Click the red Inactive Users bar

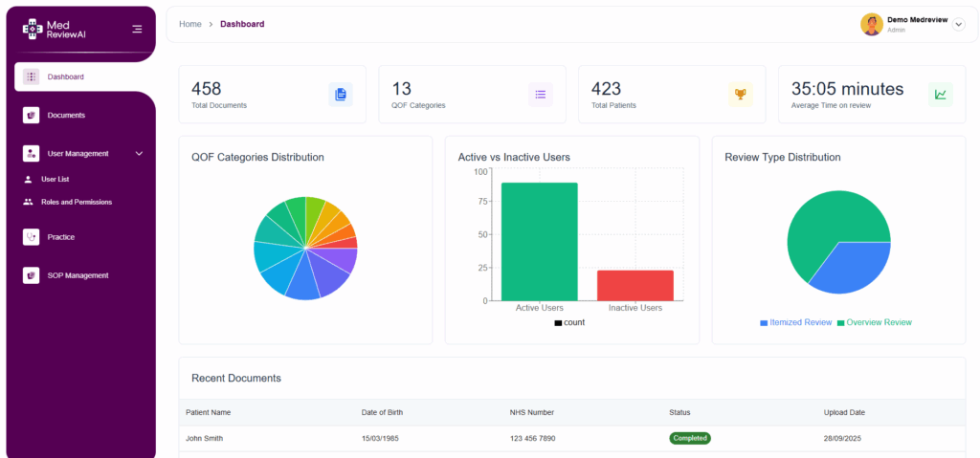635,285
